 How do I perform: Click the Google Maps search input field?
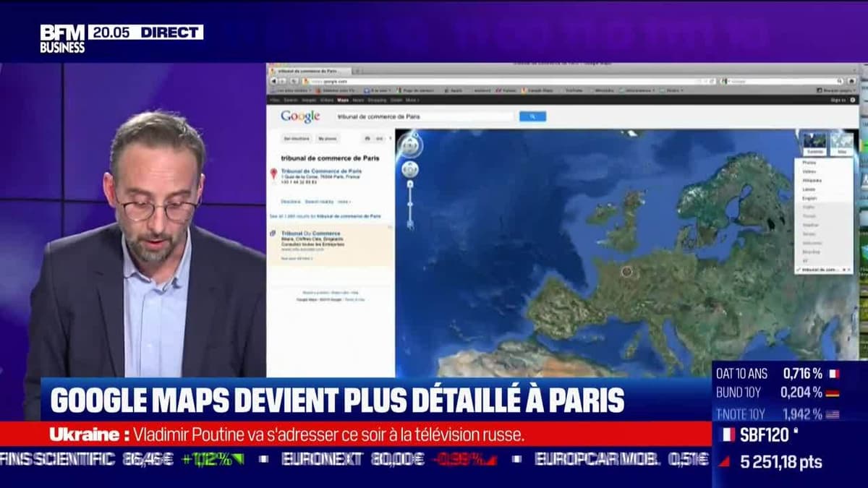425,116
